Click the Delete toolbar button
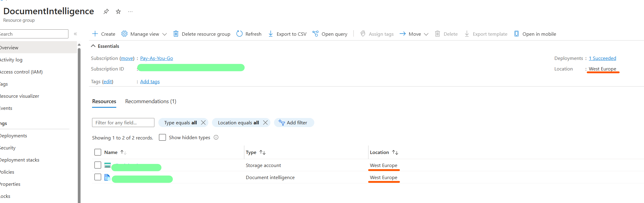This screenshot has height=203, width=644. [446, 34]
